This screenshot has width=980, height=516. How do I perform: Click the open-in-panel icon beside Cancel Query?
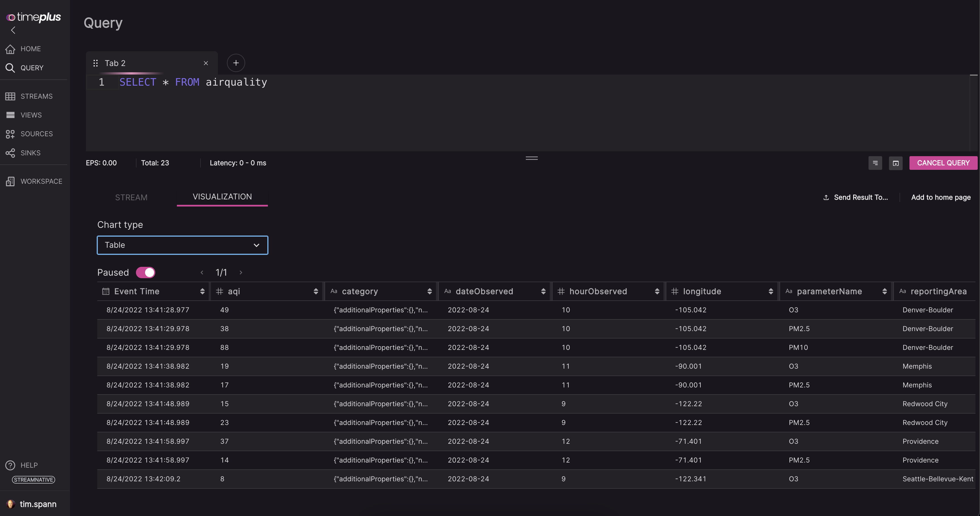(895, 163)
